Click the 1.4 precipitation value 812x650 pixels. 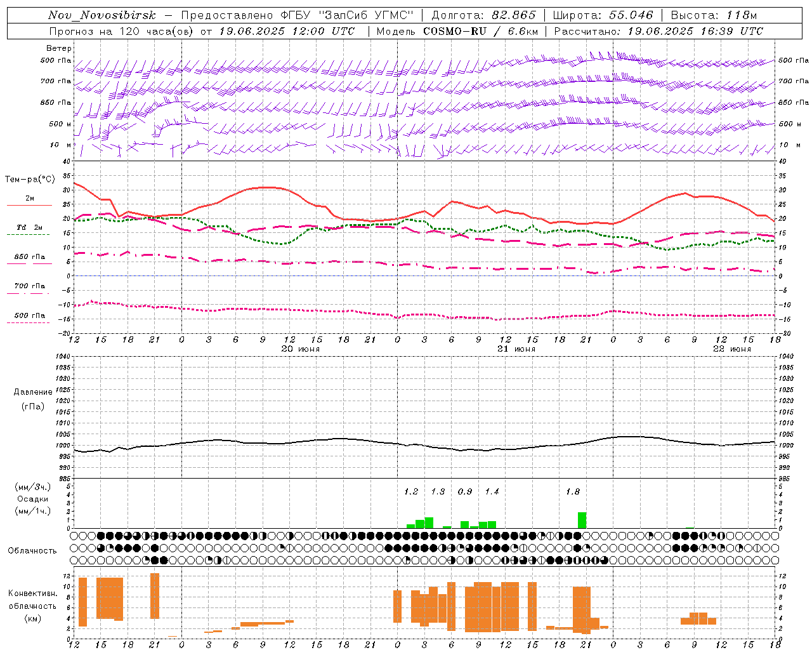[x=492, y=492]
